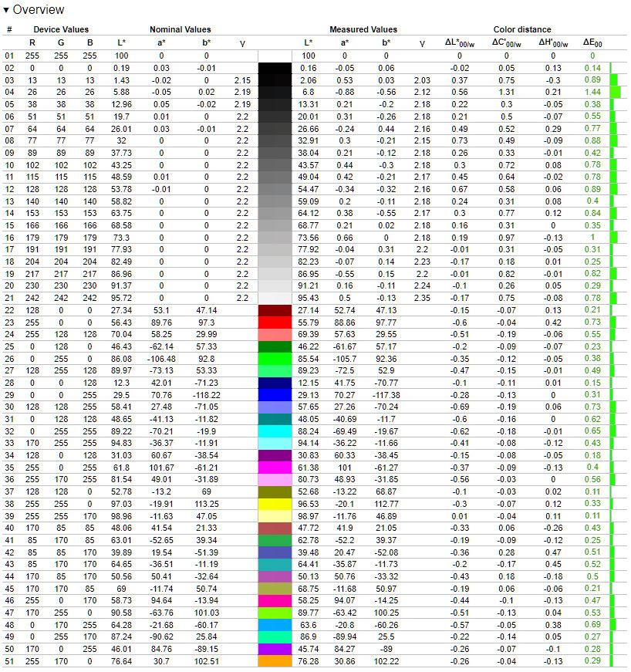Select the pure green swatch in row 26
The width and height of the screenshot is (631, 672).
pyautogui.click(x=275, y=359)
